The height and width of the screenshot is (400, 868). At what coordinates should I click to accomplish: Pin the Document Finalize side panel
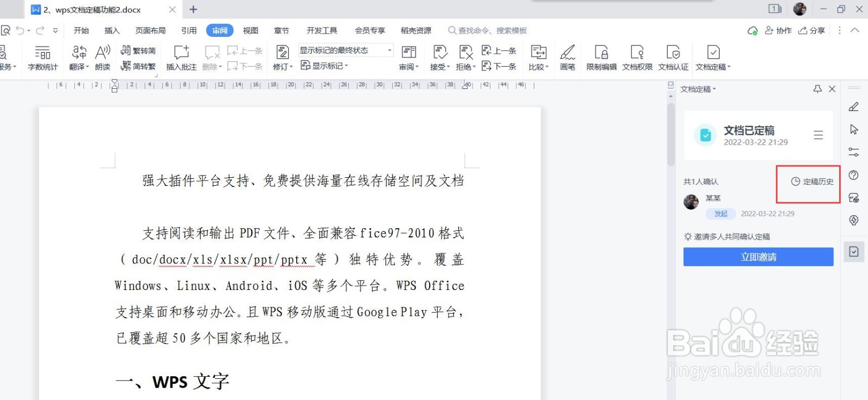818,89
